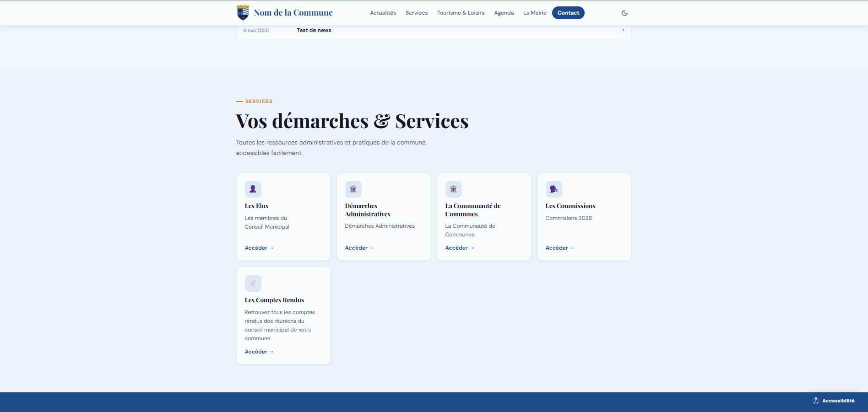Click Nom de la Commune site title
The height and width of the screenshot is (412, 868).
pos(293,13)
